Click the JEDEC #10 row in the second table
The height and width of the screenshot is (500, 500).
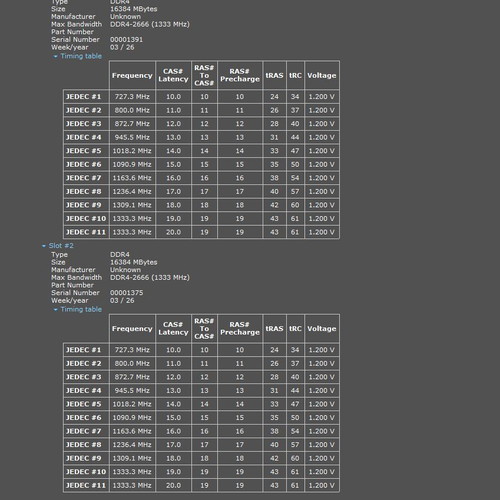click(201, 472)
